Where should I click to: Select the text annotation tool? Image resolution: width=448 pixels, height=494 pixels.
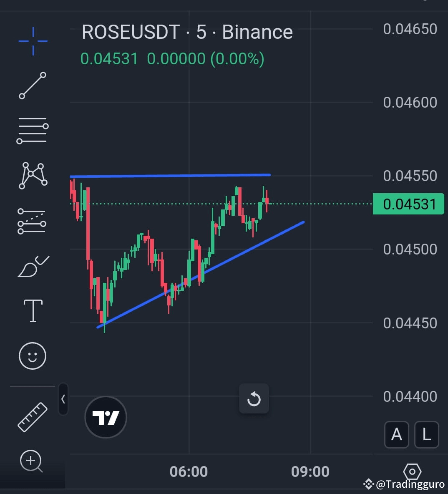(33, 310)
